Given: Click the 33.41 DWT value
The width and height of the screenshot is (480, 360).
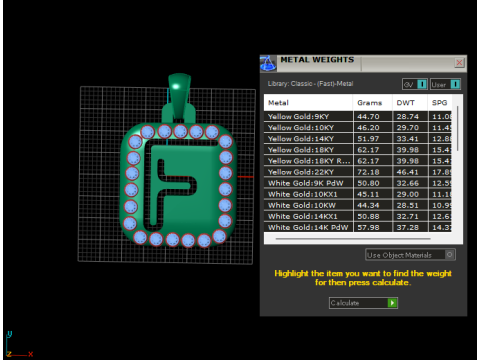Looking at the screenshot, I should pyautogui.click(x=407, y=139).
